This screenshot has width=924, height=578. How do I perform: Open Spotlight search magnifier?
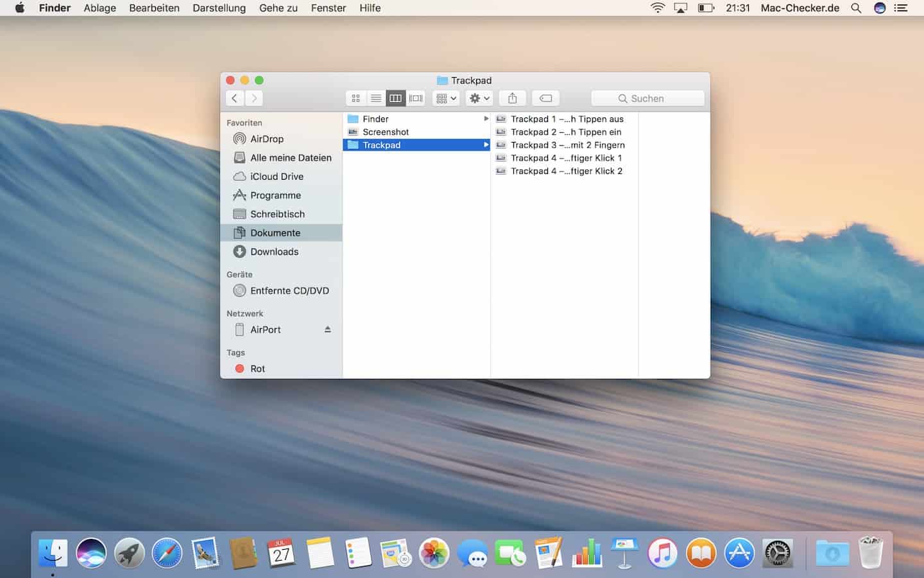click(856, 8)
